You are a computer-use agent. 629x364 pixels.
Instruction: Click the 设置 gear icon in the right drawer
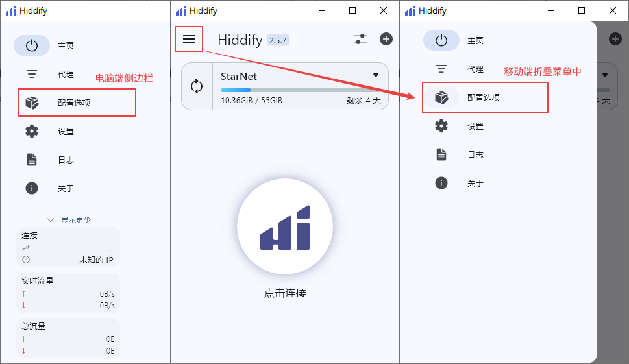pyautogui.click(x=441, y=126)
